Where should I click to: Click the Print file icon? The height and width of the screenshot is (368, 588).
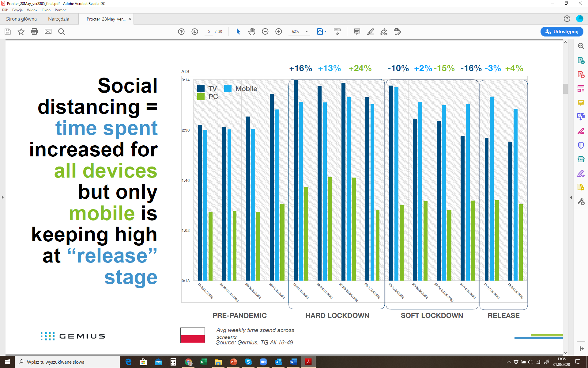pyautogui.click(x=34, y=32)
